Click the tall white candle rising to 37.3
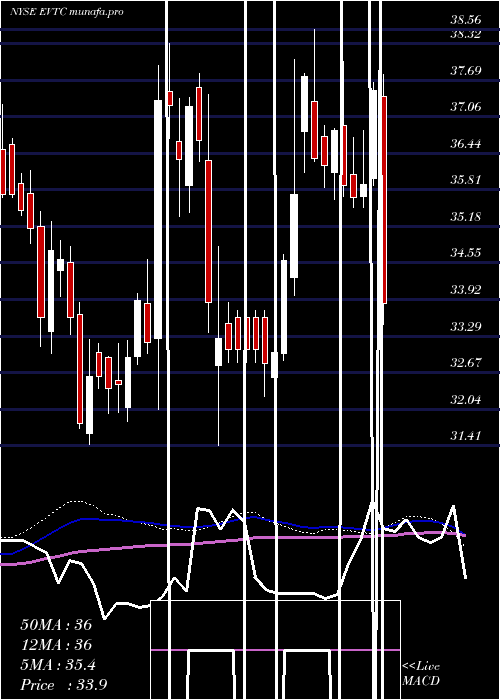500x700 pixels. 158,219
